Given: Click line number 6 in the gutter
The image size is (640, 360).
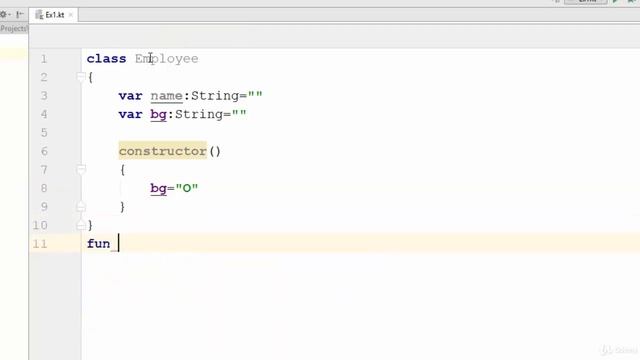Looking at the screenshot, I should [44, 151].
